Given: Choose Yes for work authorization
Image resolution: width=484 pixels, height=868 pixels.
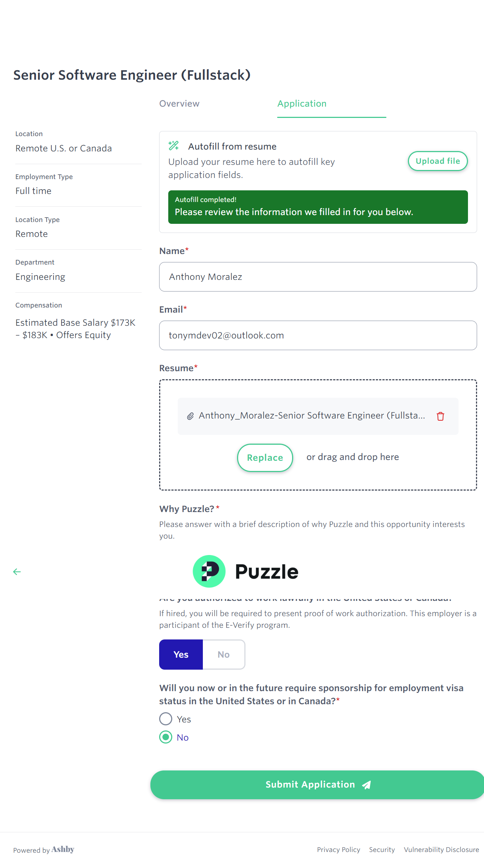Looking at the screenshot, I should [181, 654].
